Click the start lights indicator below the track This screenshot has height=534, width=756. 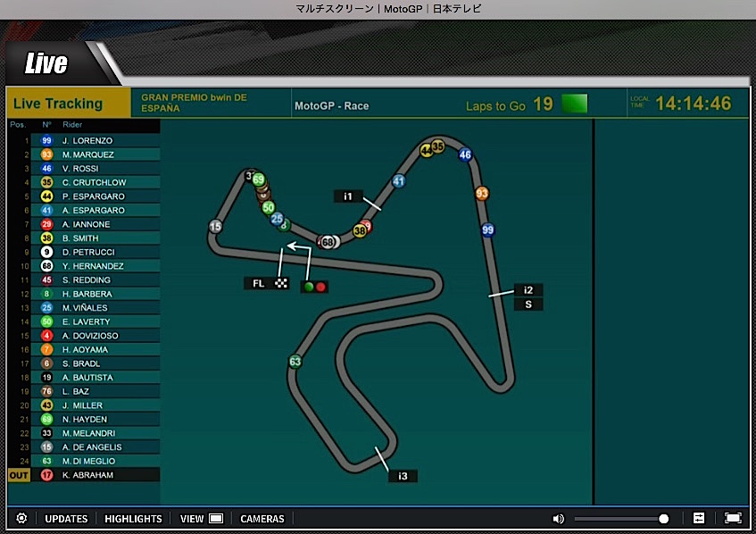314,287
